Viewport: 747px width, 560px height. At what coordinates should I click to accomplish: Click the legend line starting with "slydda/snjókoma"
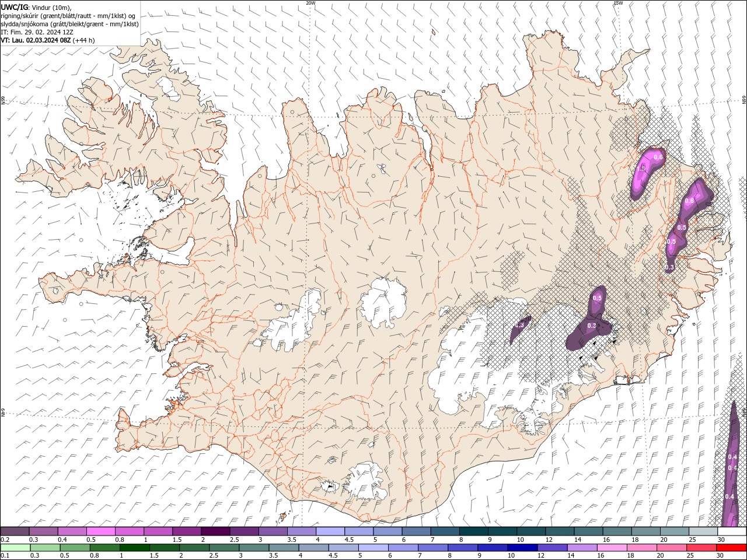click(x=70, y=24)
